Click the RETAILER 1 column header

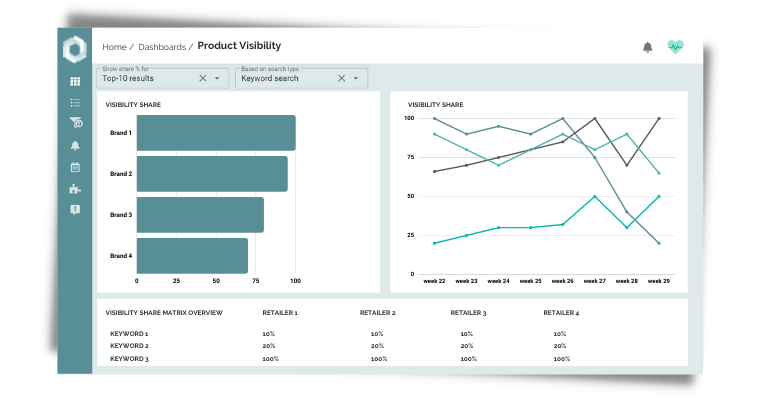coord(280,313)
